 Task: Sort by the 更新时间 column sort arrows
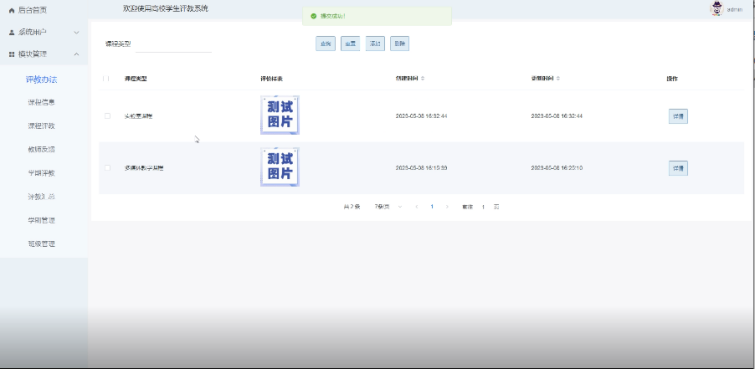(x=558, y=78)
